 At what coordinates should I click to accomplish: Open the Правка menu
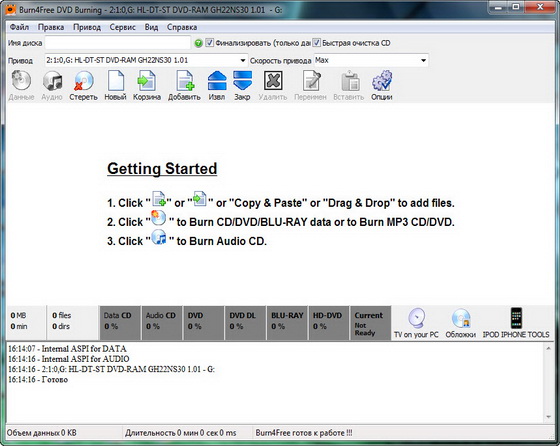coord(51,27)
